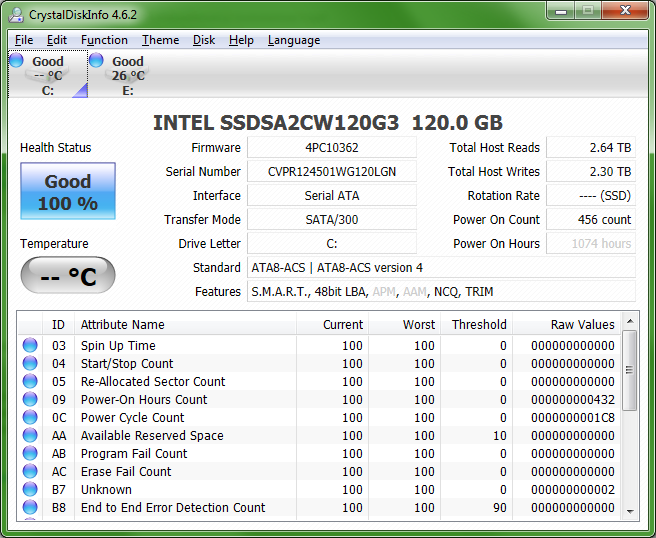The height and width of the screenshot is (538, 656).
Task: Open the Language menu
Action: tap(294, 40)
